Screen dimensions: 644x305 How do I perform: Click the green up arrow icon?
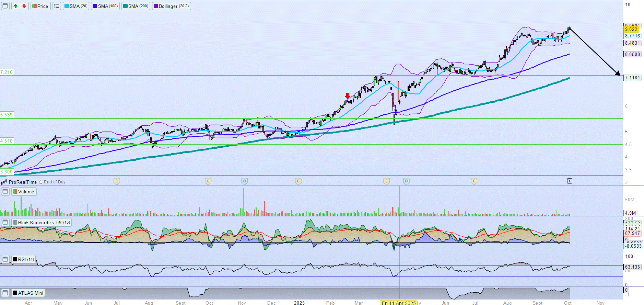pyautogui.click(x=16, y=6)
